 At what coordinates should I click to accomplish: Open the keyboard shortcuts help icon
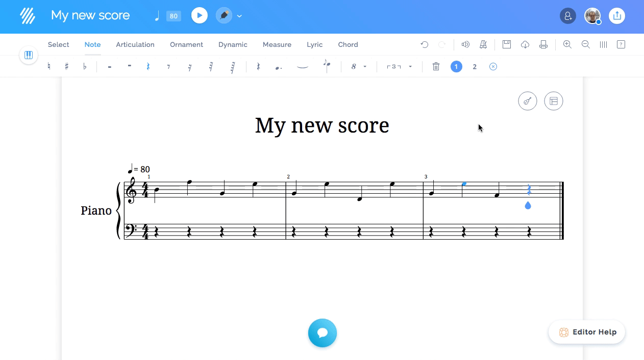(x=621, y=44)
